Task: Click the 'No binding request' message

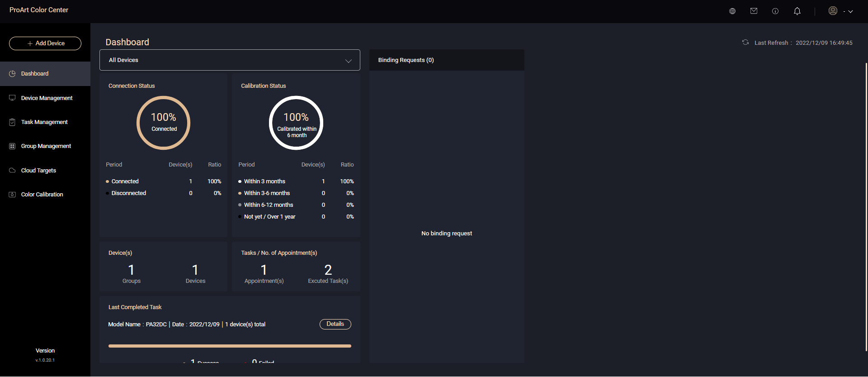Action: [x=447, y=234]
